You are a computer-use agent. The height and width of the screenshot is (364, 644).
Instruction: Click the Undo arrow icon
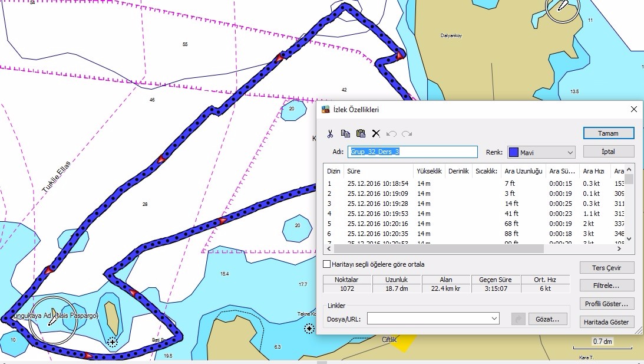(x=391, y=134)
